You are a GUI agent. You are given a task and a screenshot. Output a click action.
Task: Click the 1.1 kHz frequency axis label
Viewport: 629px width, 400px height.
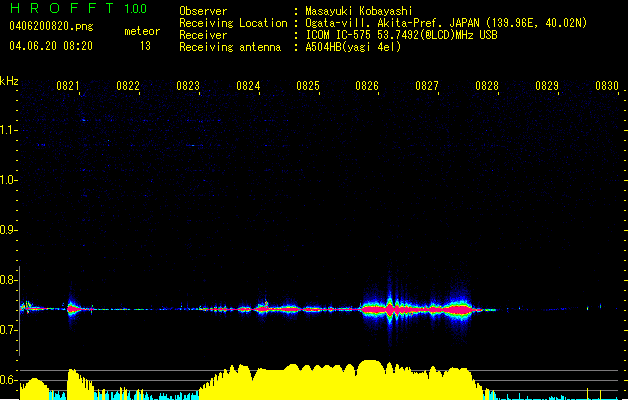tap(8, 130)
